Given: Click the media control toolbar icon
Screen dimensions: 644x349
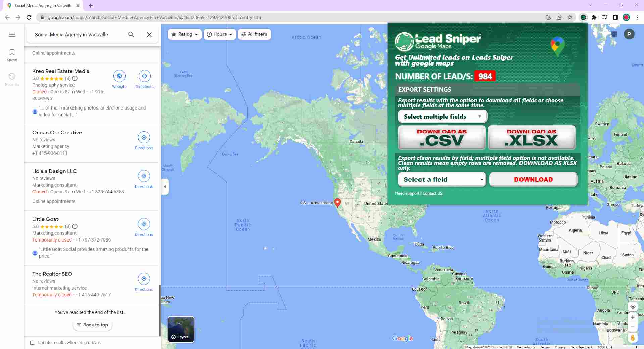Looking at the screenshot, I should [x=605, y=17].
